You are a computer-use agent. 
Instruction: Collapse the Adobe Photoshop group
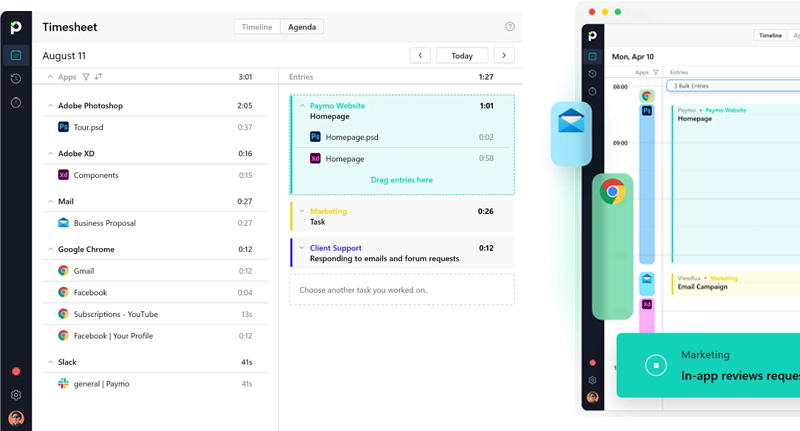point(50,106)
